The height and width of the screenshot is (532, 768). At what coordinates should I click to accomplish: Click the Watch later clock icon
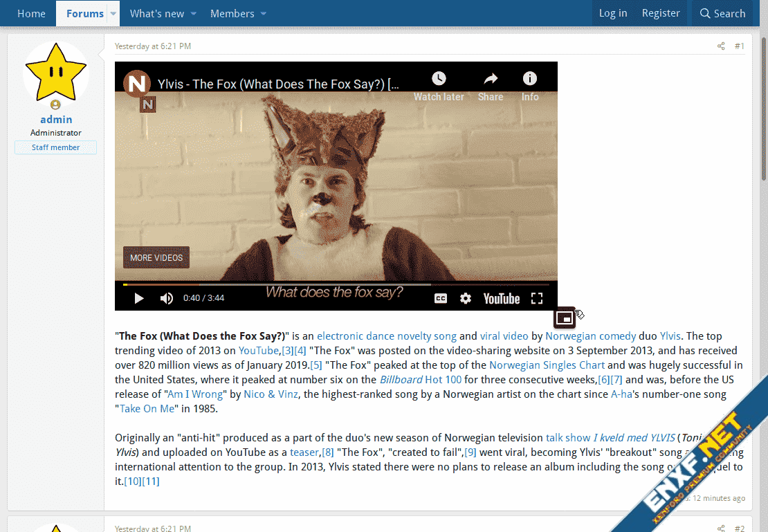tap(439, 78)
